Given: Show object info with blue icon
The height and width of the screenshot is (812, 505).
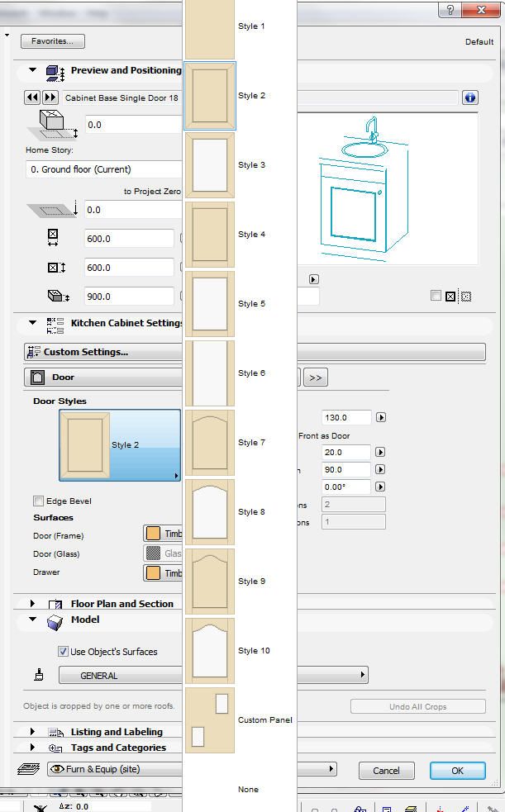Looking at the screenshot, I should pos(469,97).
